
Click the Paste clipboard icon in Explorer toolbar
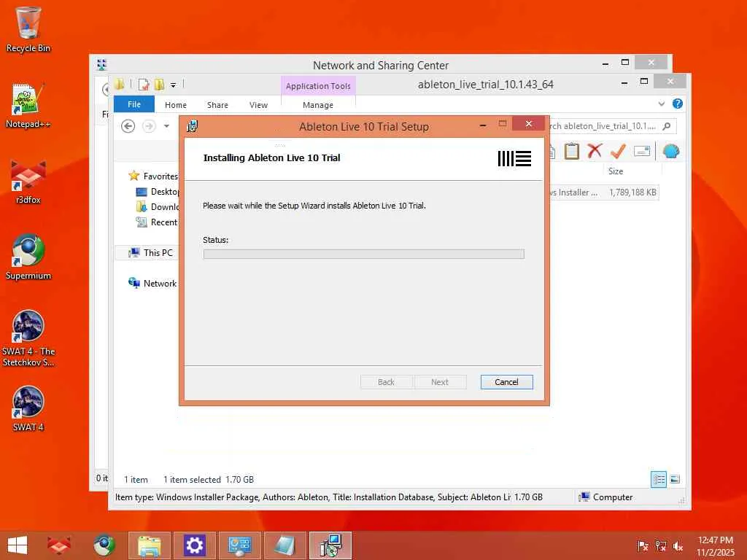(x=572, y=152)
